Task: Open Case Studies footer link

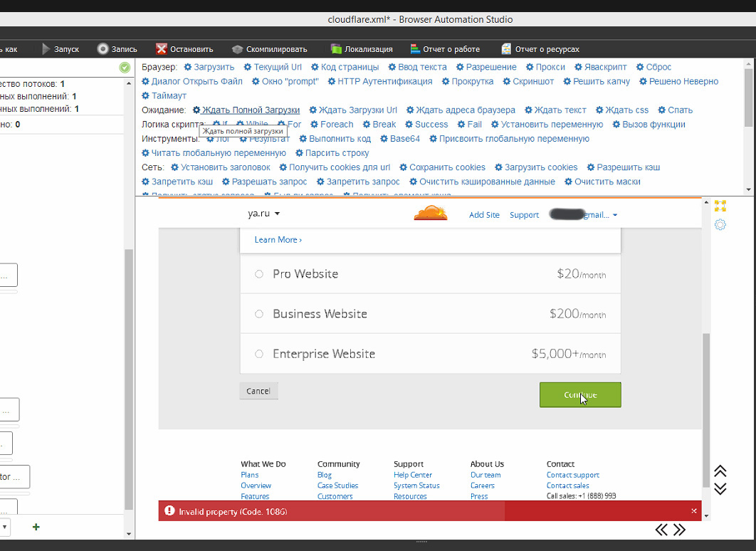Action: click(337, 486)
